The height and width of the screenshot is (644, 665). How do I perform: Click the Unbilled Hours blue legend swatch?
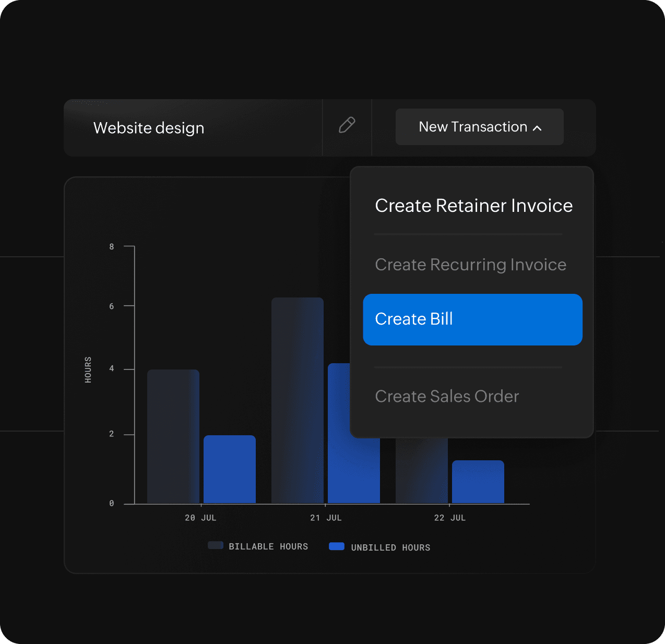pos(337,546)
